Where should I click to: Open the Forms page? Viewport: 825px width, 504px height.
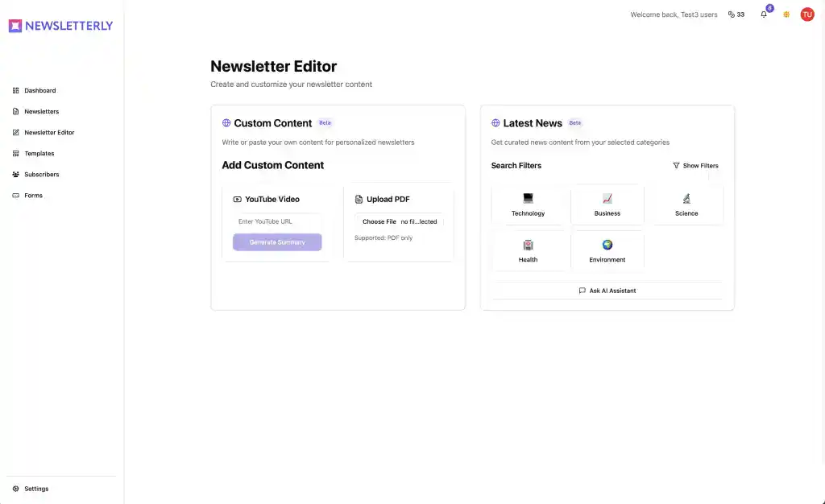pyautogui.click(x=33, y=196)
